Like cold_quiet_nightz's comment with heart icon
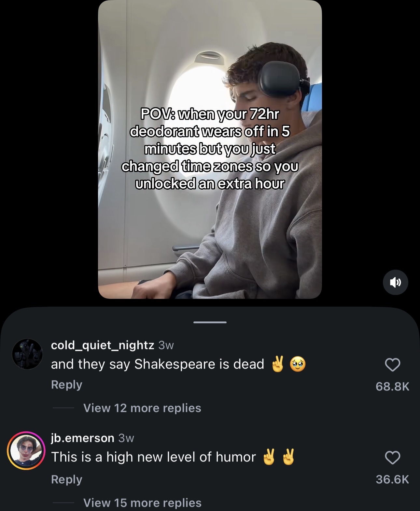Image resolution: width=420 pixels, height=511 pixels. [x=392, y=365]
